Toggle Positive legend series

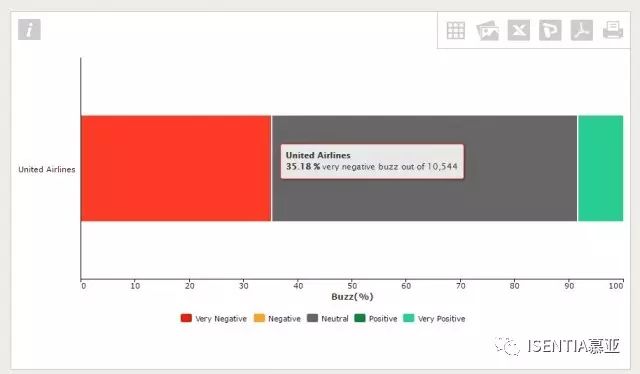click(x=376, y=318)
